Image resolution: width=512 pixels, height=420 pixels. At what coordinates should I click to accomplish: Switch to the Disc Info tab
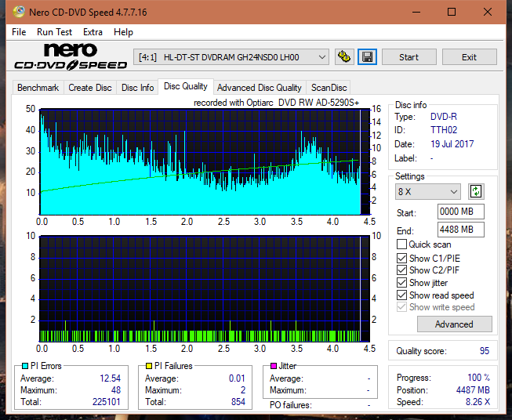point(137,88)
